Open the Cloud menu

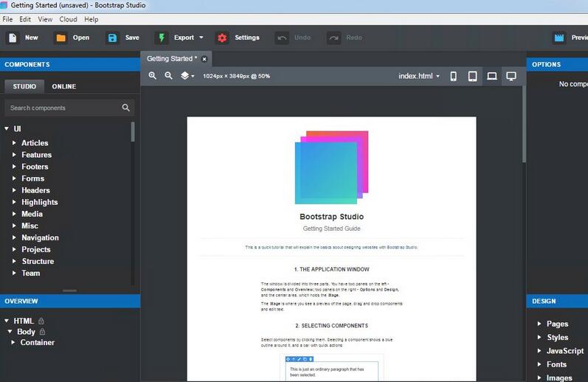coord(69,19)
